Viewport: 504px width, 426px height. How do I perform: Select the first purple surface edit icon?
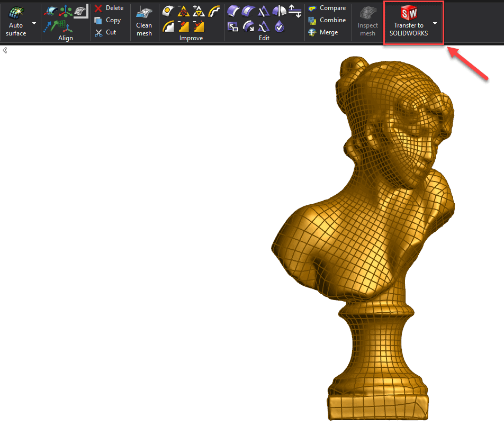tap(233, 11)
